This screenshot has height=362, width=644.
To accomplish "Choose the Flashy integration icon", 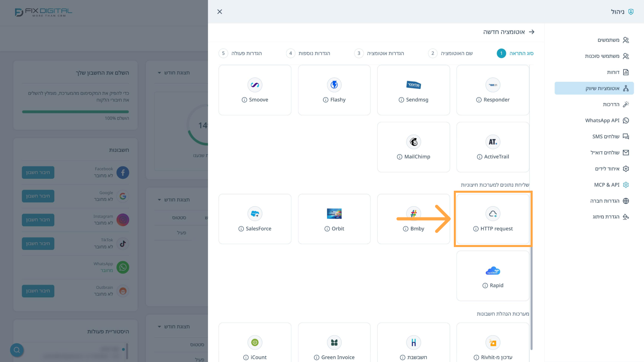I will tap(334, 85).
